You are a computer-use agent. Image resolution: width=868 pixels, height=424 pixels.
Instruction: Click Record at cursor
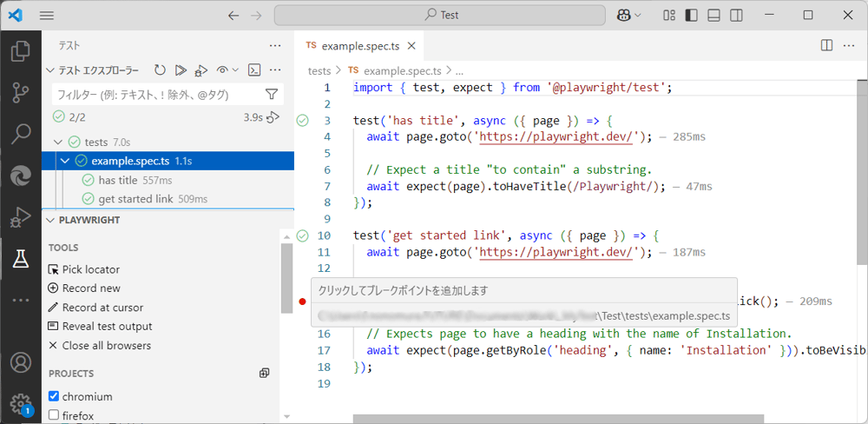pos(95,307)
